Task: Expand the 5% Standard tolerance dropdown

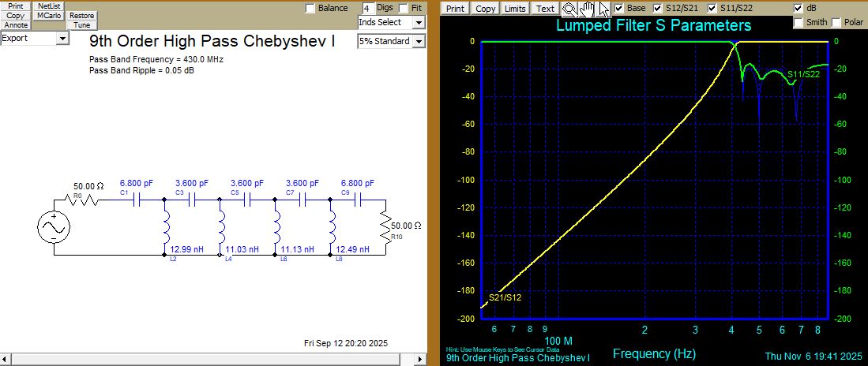Action: coord(391,41)
